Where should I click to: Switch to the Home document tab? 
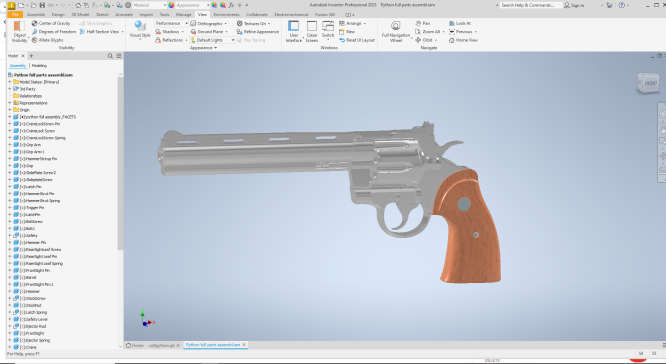coord(135,345)
